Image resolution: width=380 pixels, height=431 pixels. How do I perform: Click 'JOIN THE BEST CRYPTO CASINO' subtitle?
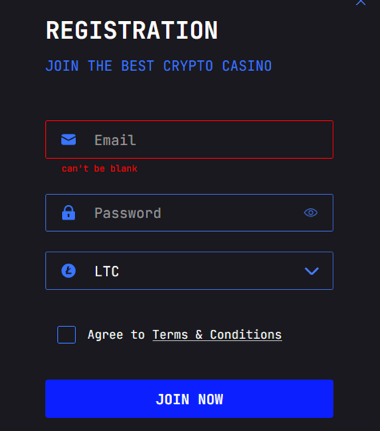pyautogui.click(x=159, y=66)
